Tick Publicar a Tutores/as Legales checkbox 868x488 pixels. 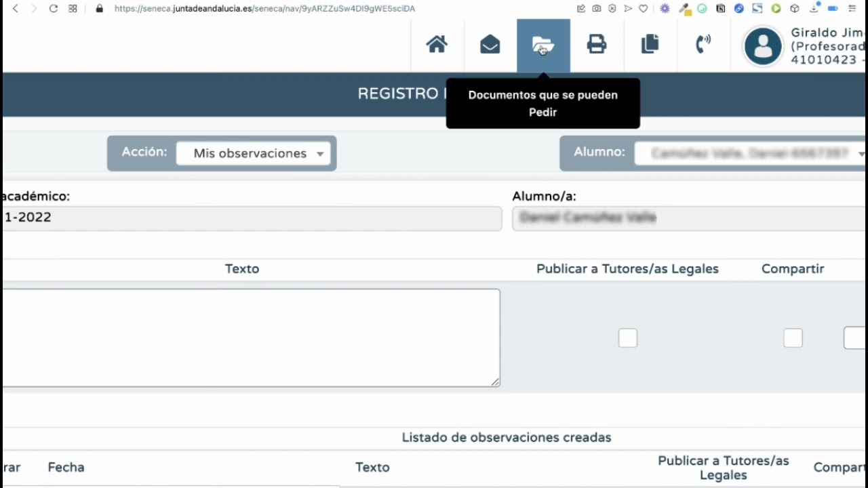pyautogui.click(x=628, y=338)
